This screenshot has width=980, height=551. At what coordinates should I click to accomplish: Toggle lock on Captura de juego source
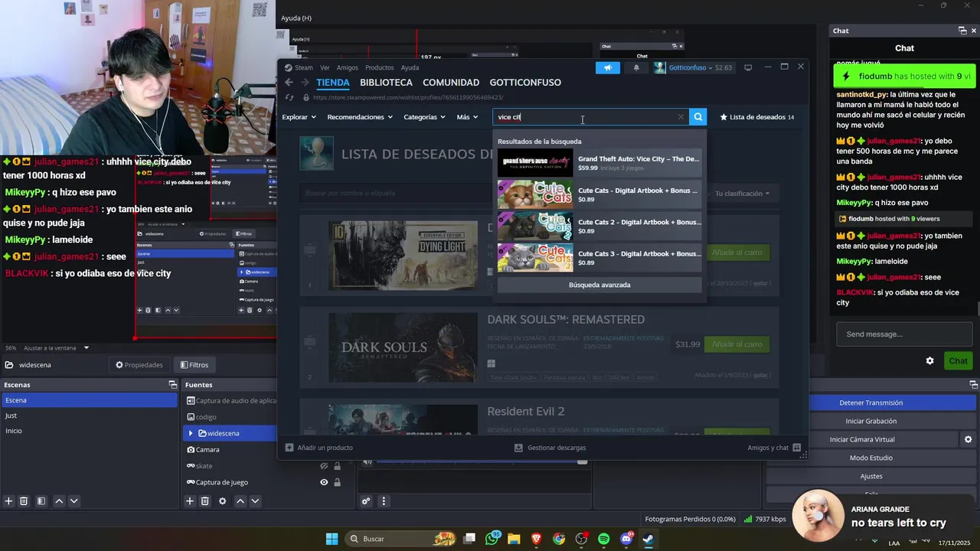point(337,482)
